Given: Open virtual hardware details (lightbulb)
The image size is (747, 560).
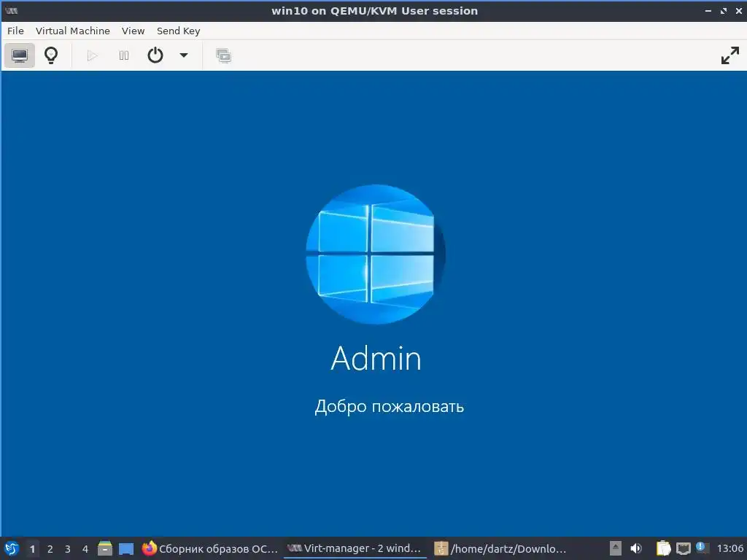Looking at the screenshot, I should point(51,55).
